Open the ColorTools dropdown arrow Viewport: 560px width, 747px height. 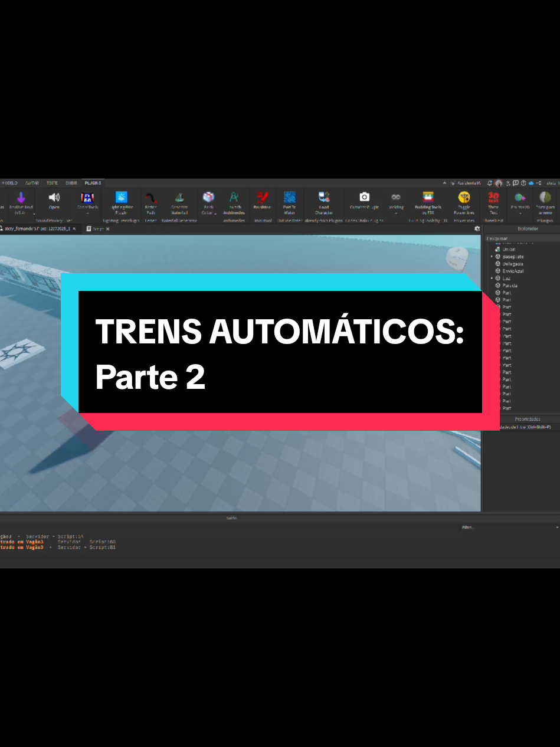(x=87, y=214)
